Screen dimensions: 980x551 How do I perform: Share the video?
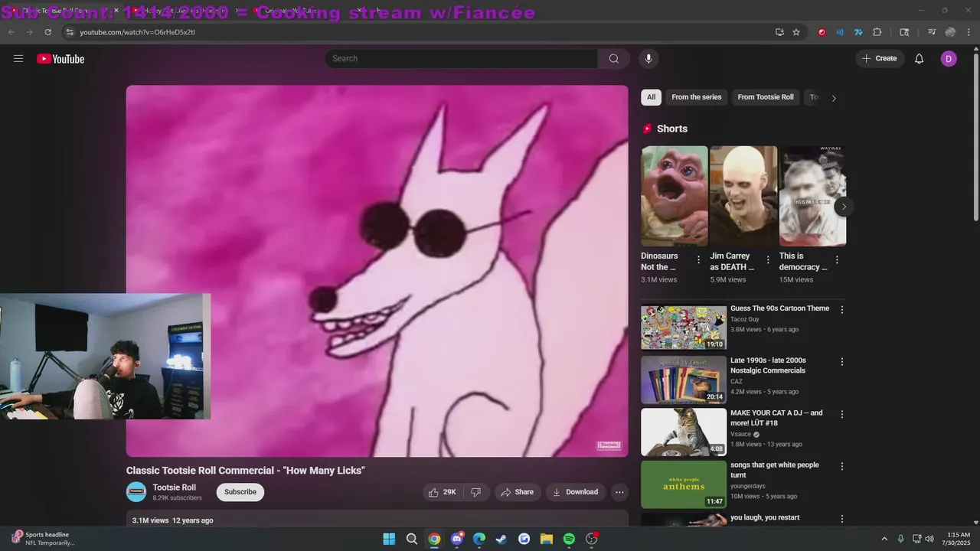click(x=517, y=492)
